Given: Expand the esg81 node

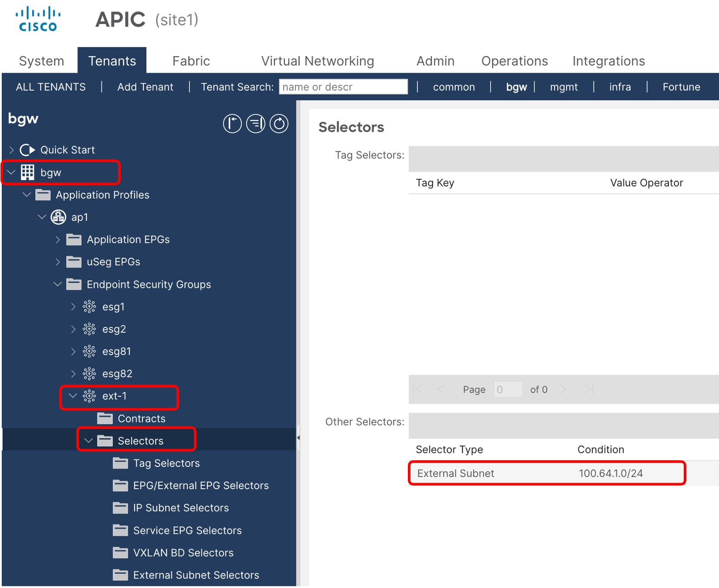Looking at the screenshot, I should [x=73, y=351].
